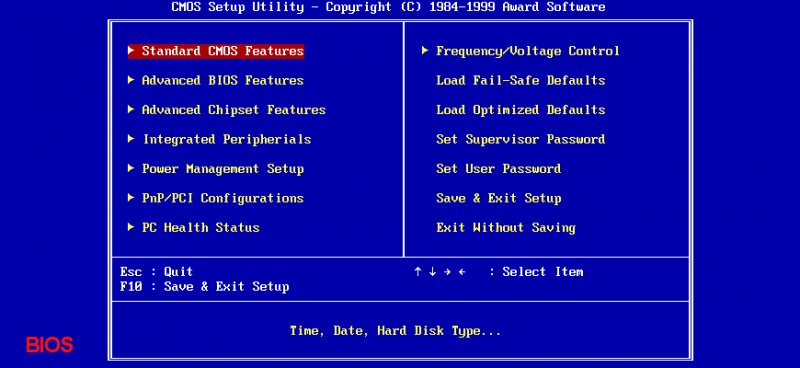Image resolution: width=800 pixels, height=368 pixels.
Task: Click 'Time, Date, Hard Disk Type...' description
Action: [395, 331]
